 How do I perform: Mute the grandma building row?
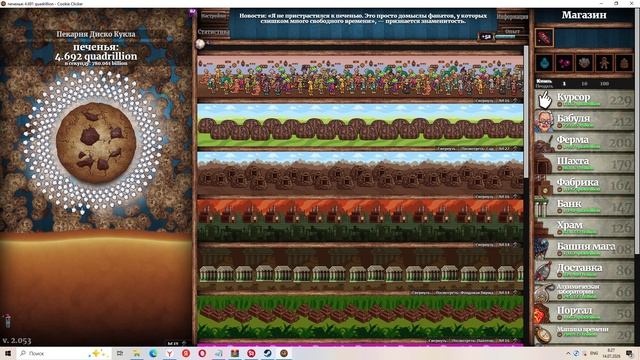tap(485, 100)
